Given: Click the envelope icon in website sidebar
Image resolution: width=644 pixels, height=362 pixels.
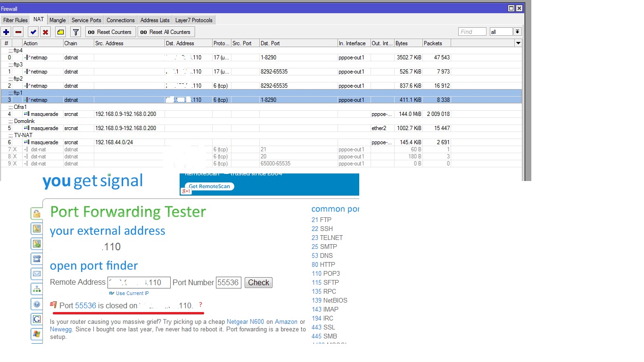Looking at the screenshot, I should [36, 273].
